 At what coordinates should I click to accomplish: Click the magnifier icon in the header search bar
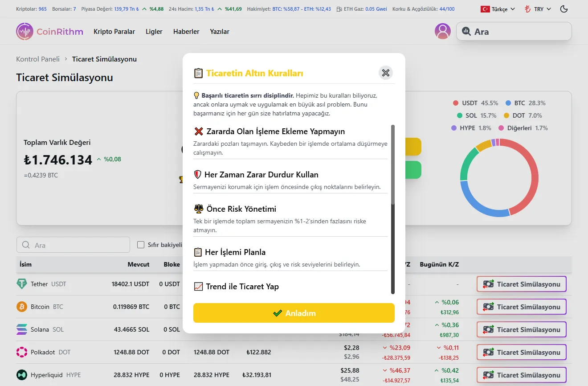(x=466, y=31)
